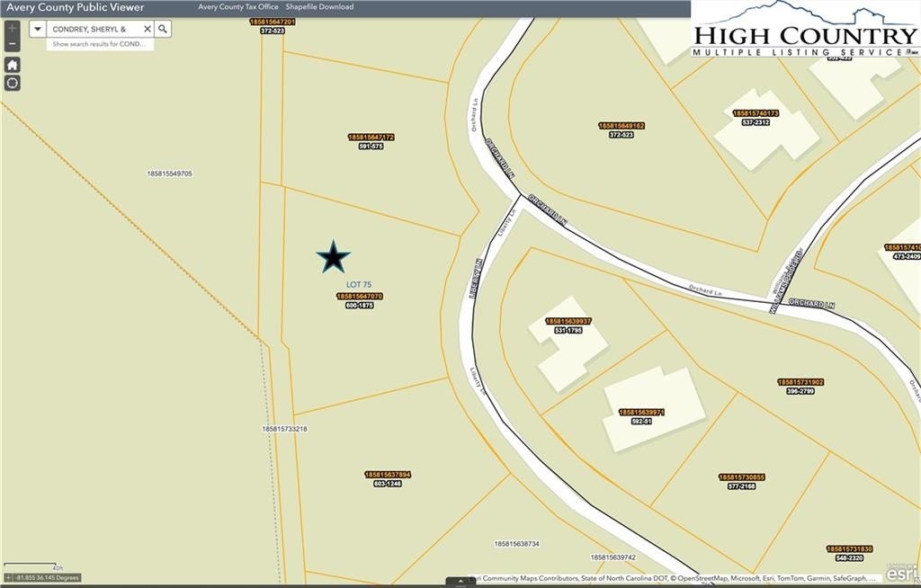This screenshot has width=921, height=588.
Task: Open the Shapefile Download link
Action: coord(319,7)
